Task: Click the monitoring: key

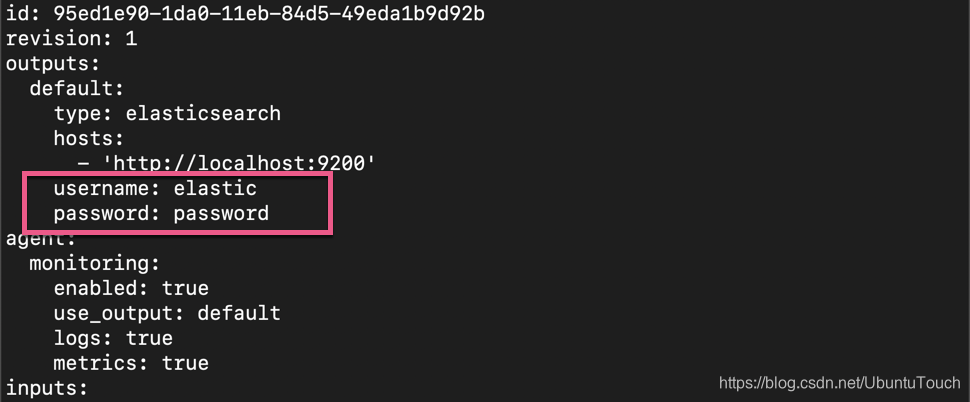Action: [x=95, y=263]
